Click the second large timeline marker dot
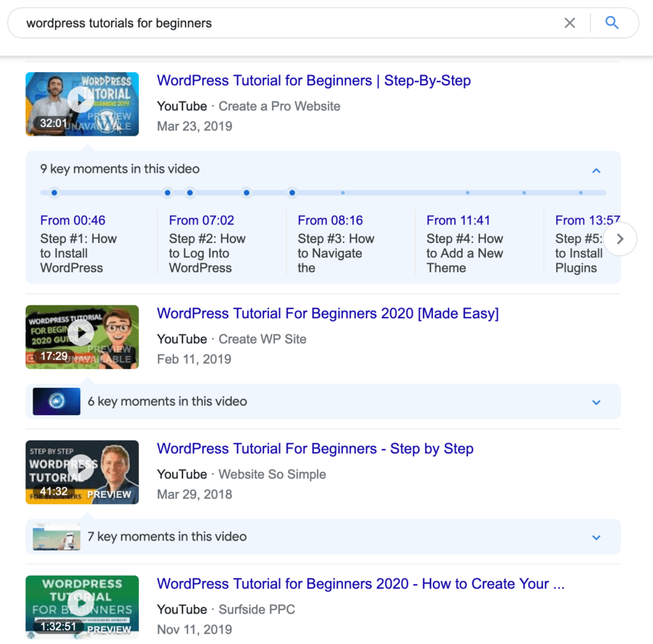The width and height of the screenshot is (653, 644). click(x=168, y=193)
